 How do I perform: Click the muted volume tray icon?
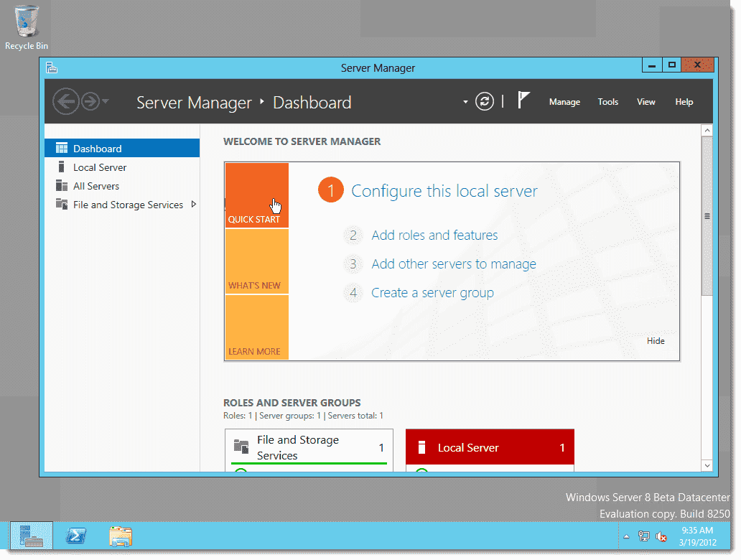661,536
